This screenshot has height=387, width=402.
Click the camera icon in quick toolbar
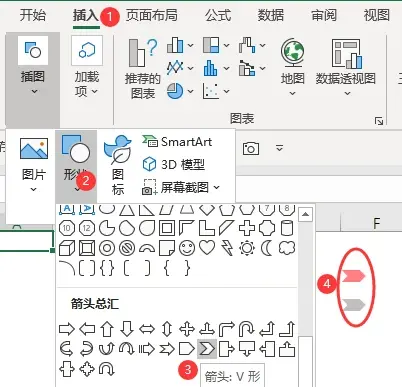251,148
